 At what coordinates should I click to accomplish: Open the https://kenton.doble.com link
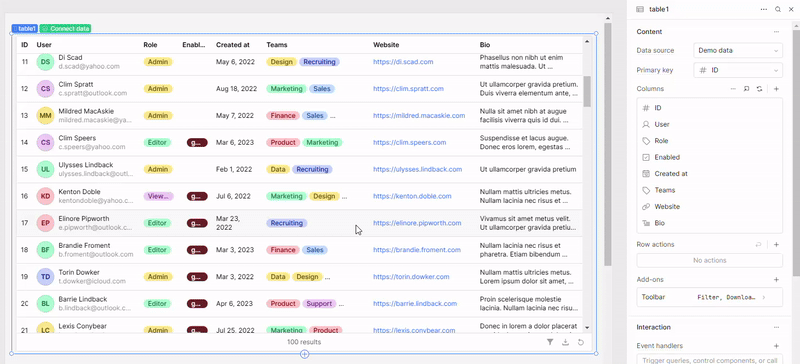pyautogui.click(x=412, y=196)
